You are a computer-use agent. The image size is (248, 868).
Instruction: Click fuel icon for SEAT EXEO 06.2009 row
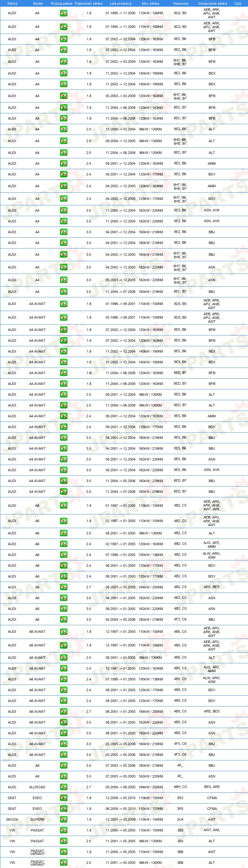point(64,808)
